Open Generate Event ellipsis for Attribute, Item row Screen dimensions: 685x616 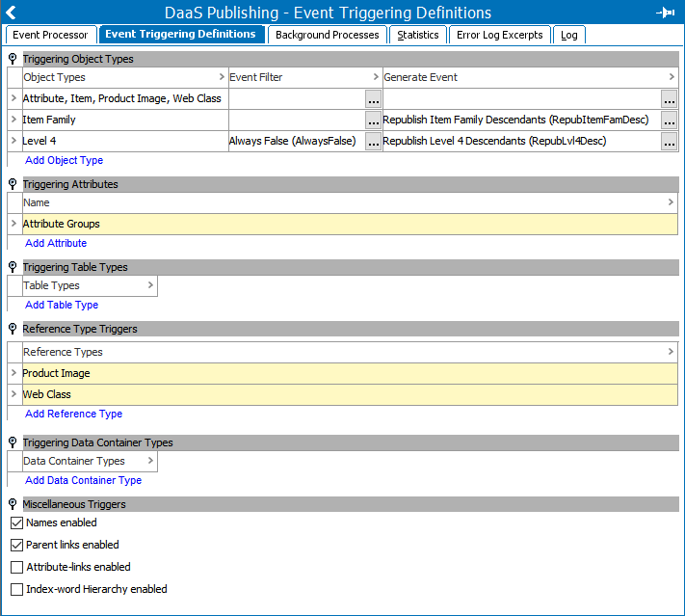click(x=670, y=99)
